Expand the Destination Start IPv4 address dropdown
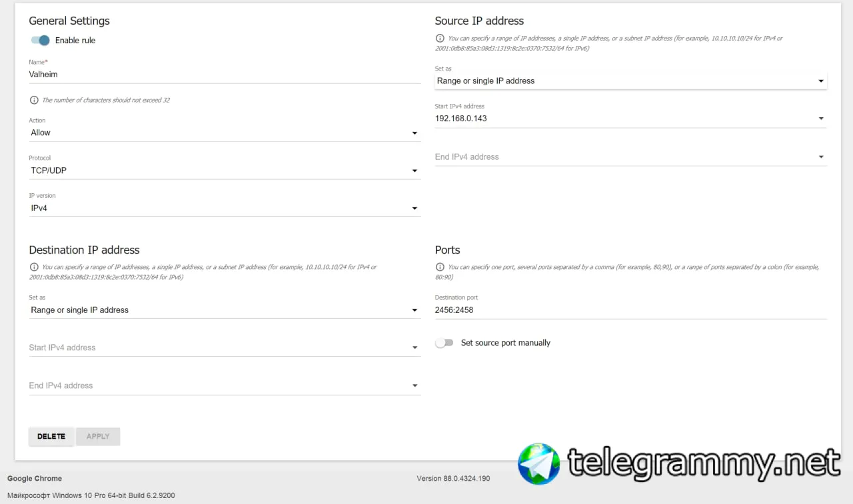Image resolution: width=853 pixels, height=504 pixels. point(225,348)
